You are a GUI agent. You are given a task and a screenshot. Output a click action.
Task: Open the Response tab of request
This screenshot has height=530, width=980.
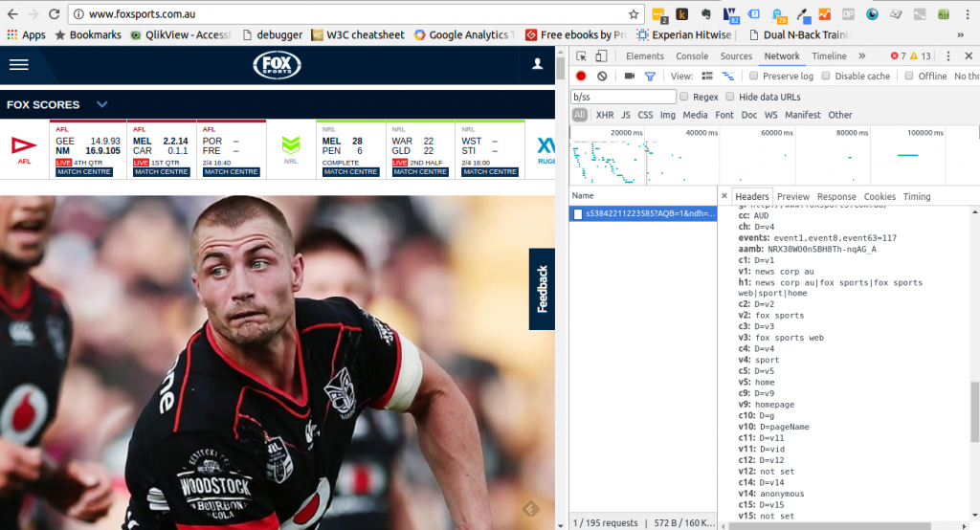click(836, 196)
